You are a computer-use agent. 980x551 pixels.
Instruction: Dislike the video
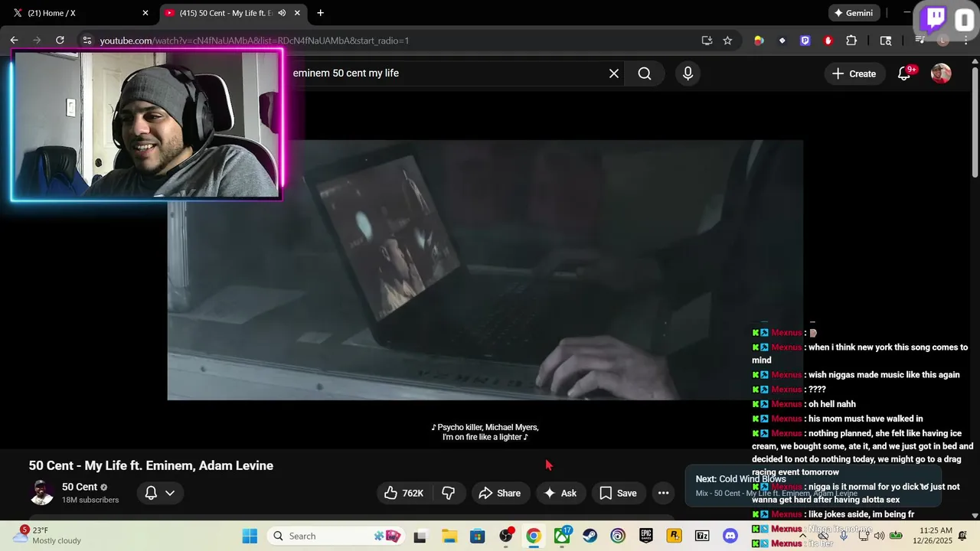coord(449,493)
